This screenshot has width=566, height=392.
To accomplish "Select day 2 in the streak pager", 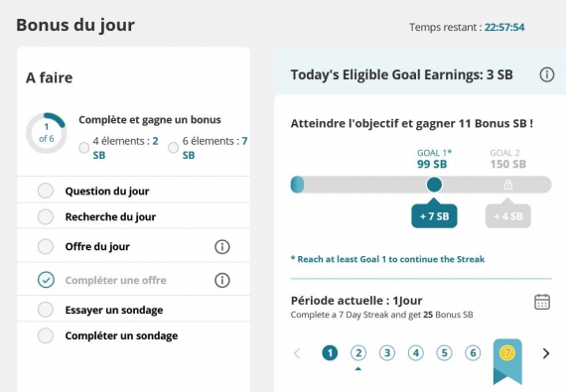I will 358,352.
